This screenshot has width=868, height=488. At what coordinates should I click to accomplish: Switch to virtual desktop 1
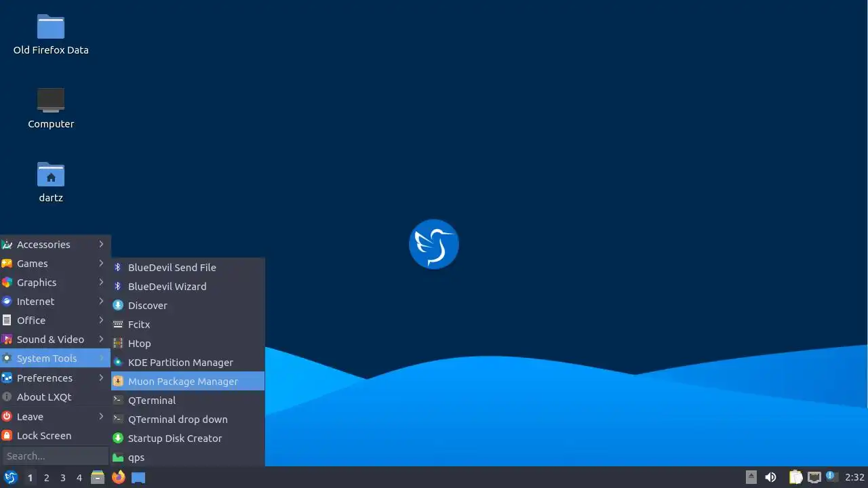point(30,477)
